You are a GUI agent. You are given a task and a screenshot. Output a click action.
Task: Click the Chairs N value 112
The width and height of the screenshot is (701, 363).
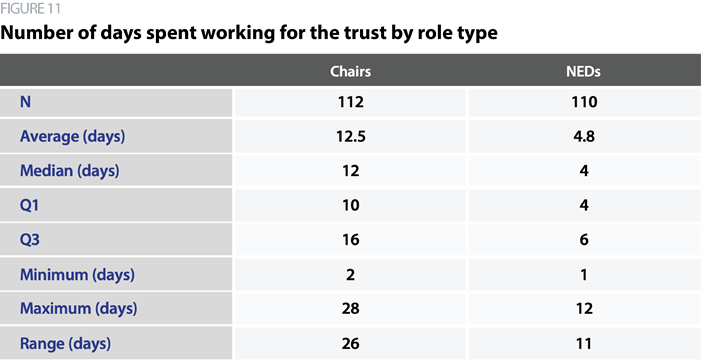(x=350, y=102)
